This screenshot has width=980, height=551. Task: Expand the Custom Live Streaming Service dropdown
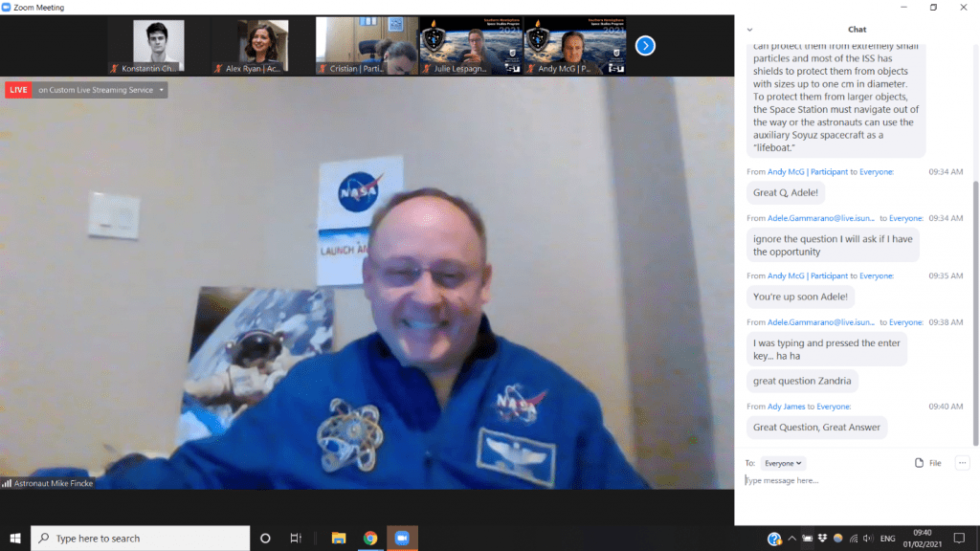[162, 90]
